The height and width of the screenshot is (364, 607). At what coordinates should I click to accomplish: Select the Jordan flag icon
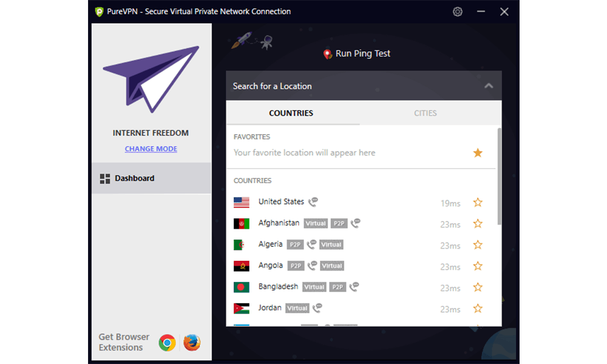point(242,309)
